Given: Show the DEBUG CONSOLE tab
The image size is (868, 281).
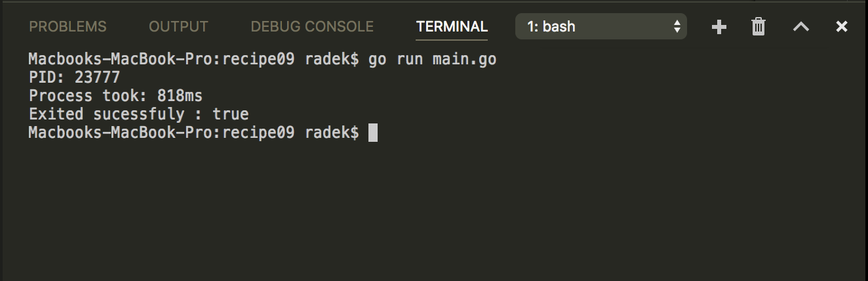Looking at the screenshot, I should click(312, 27).
